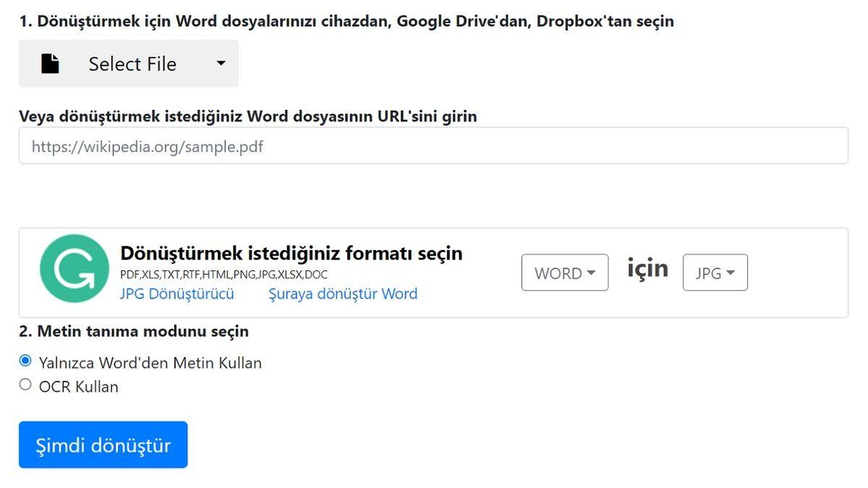Open the JPG output format dropdown
The height and width of the screenshot is (488, 868).
[715, 273]
